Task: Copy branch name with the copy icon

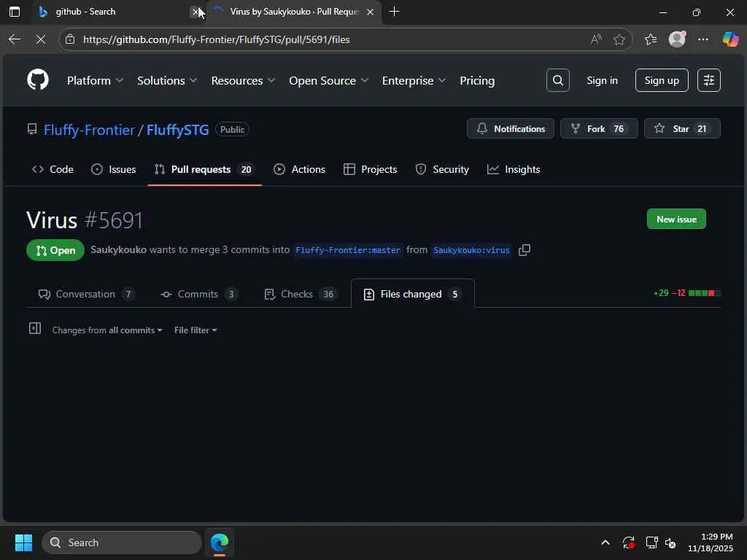Action: pos(525,250)
